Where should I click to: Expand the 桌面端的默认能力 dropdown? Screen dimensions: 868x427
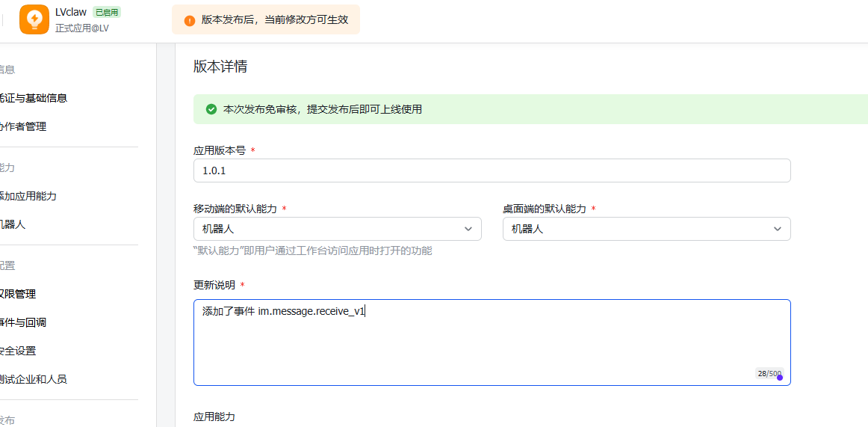[646, 229]
